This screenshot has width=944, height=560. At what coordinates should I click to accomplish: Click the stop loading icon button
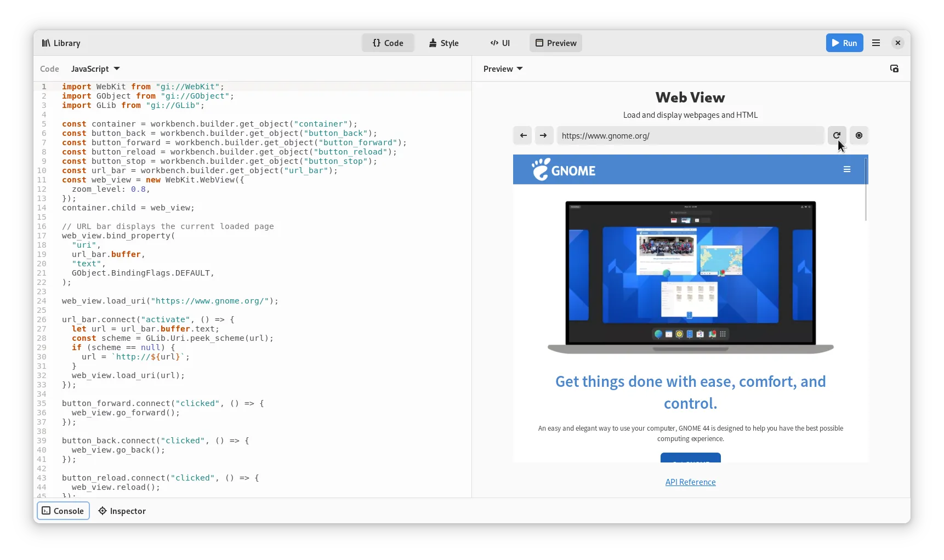click(x=858, y=135)
